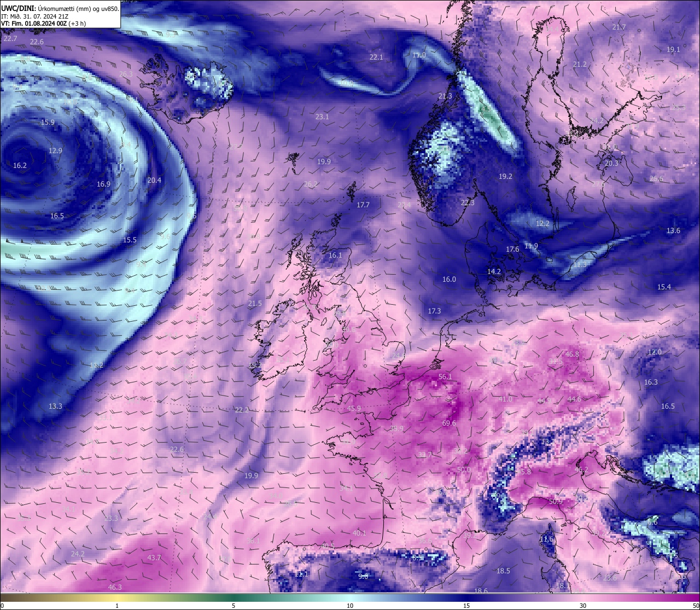The height and width of the screenshot is (610, 700).
Task: Click the map value 23.3
Action: click(111, 518)
